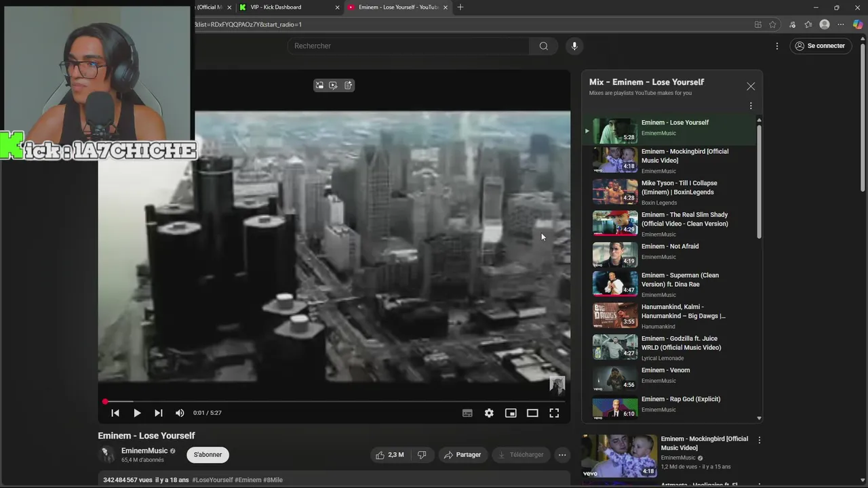The width and height of the screenshot is (868, 488).
Task: Close the VIP - Kick Dashboard tab
Action: pos(337,7)
